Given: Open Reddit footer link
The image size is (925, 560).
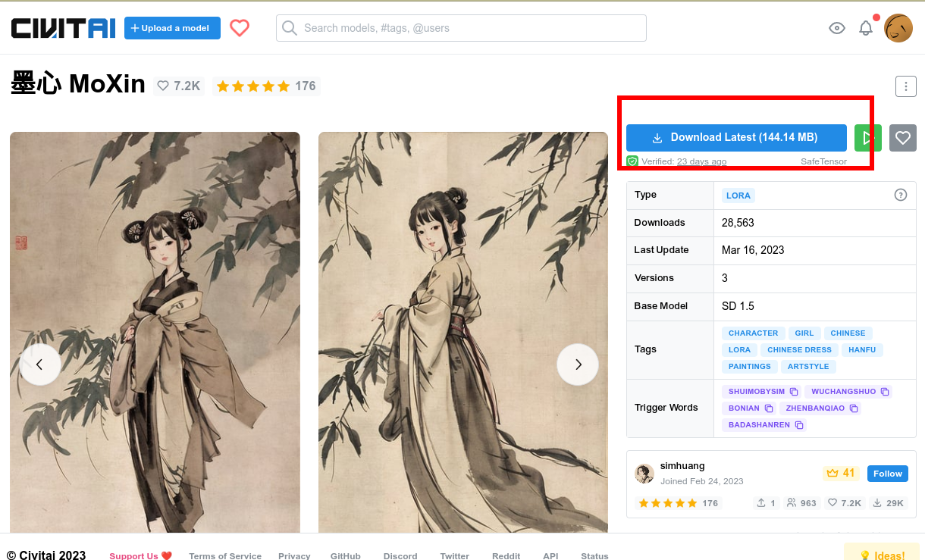Looking at the screenshot, I should [506, 556].
